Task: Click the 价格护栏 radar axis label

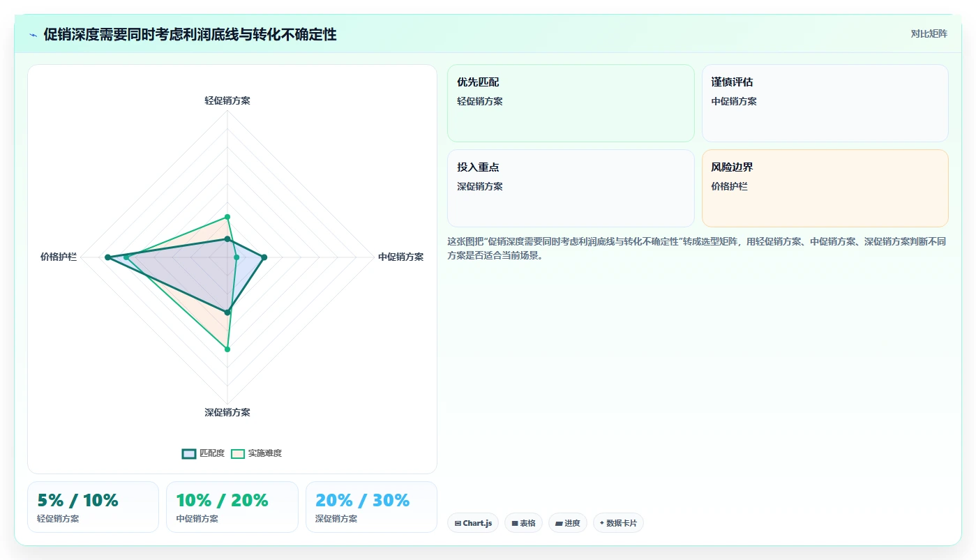Action: click(59, 257)
